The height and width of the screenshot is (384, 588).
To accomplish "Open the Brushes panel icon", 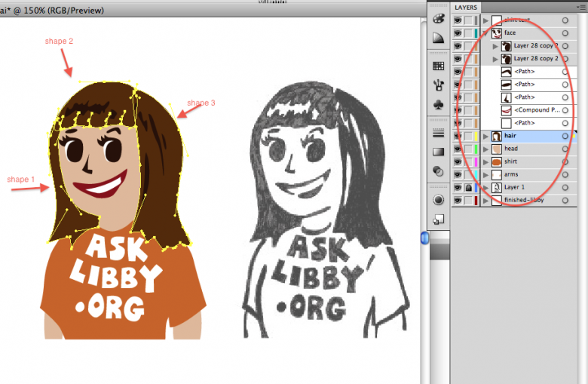I will [439, 85].
